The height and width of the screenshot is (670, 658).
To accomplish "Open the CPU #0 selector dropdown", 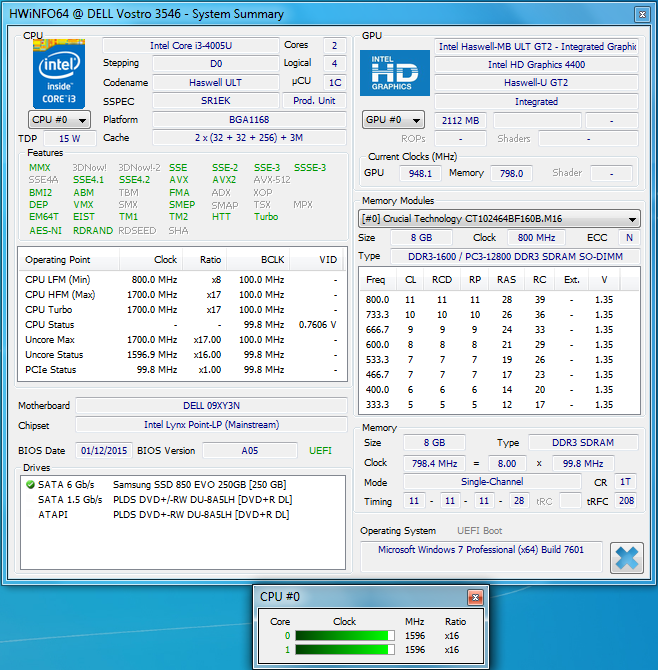I will click(x=59, y=120).
